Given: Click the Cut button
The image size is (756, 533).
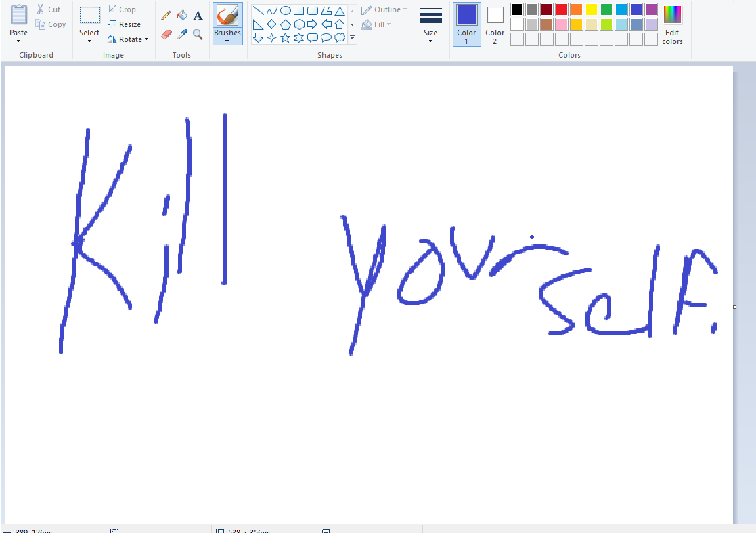Looking at the screenshot, I should click(49, 9).
